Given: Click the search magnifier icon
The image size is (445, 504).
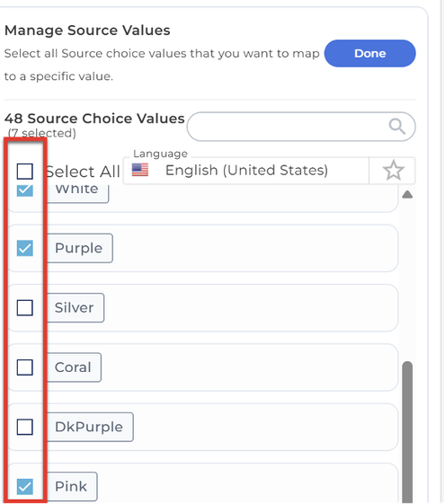Looking at the screenshot, I should coord(397,127).
